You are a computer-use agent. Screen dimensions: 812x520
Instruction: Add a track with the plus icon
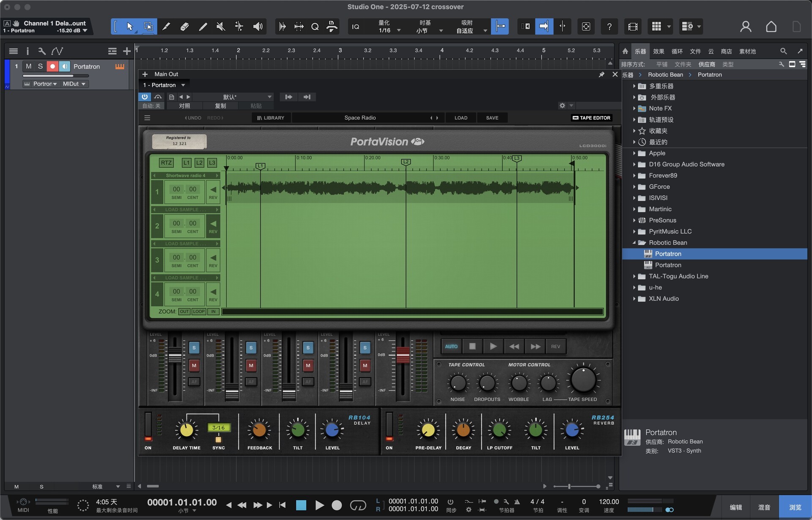(126, 51)
